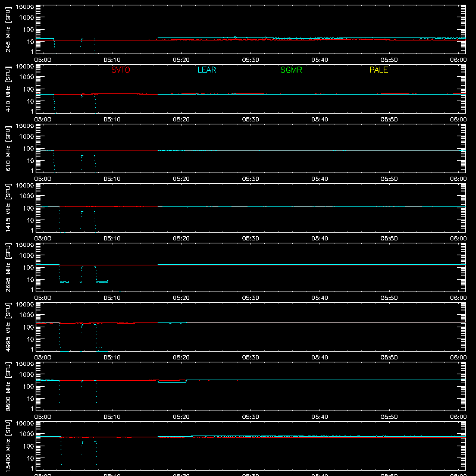This screenshot has height=476, width=476.
Task: Click the cyan dip near 05:20 in the 8800 MHz plot
Action: click(x=172, y=382)
